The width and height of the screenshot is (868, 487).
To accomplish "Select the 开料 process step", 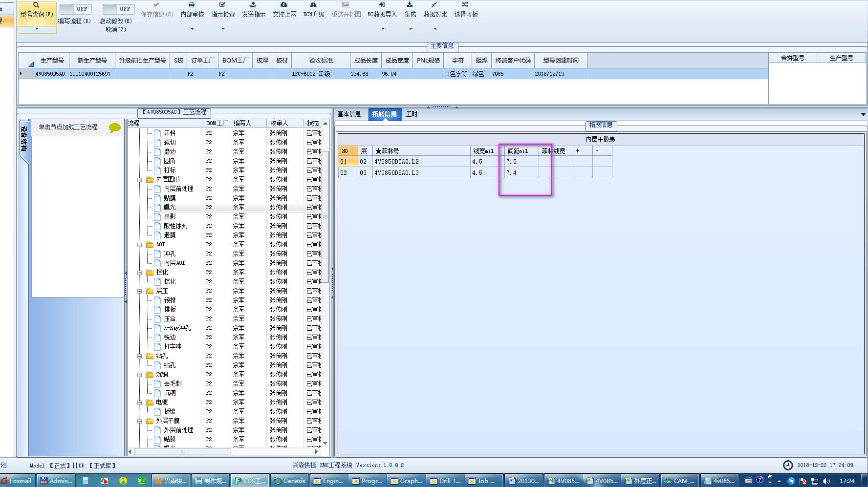I will click(x=170, y=133).
